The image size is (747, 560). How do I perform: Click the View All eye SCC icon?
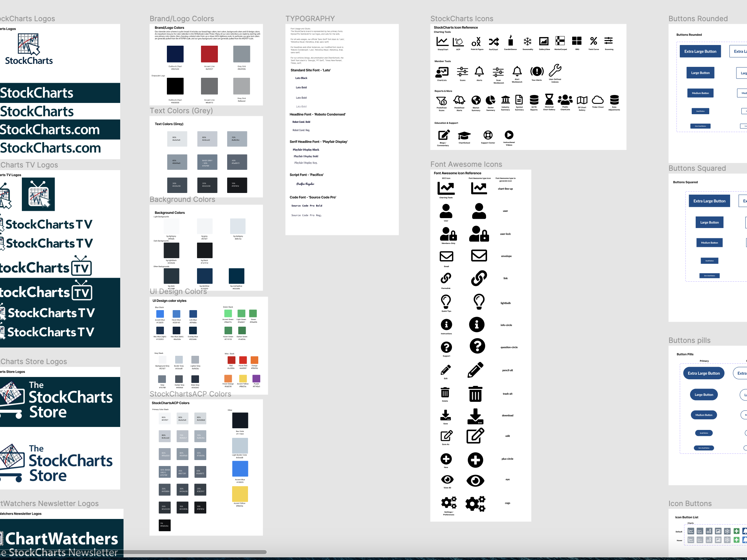pyautogui.click(x=447, y=480)
